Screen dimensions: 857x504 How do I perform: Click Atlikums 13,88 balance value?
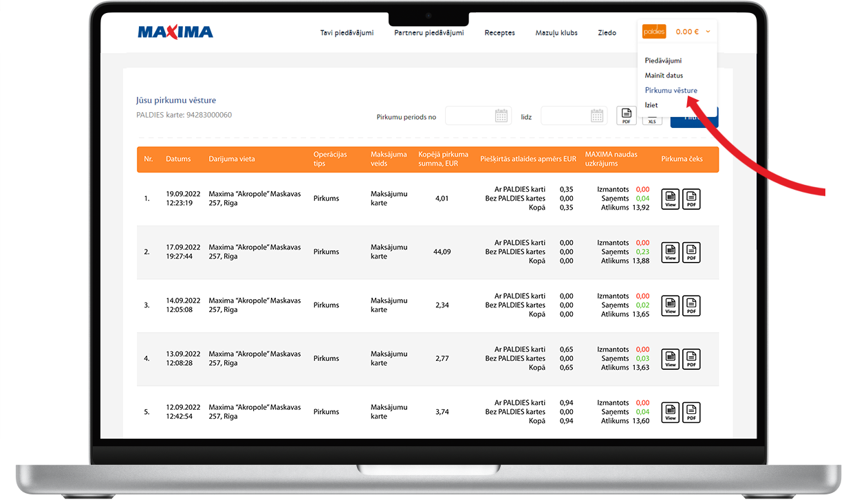640,261
